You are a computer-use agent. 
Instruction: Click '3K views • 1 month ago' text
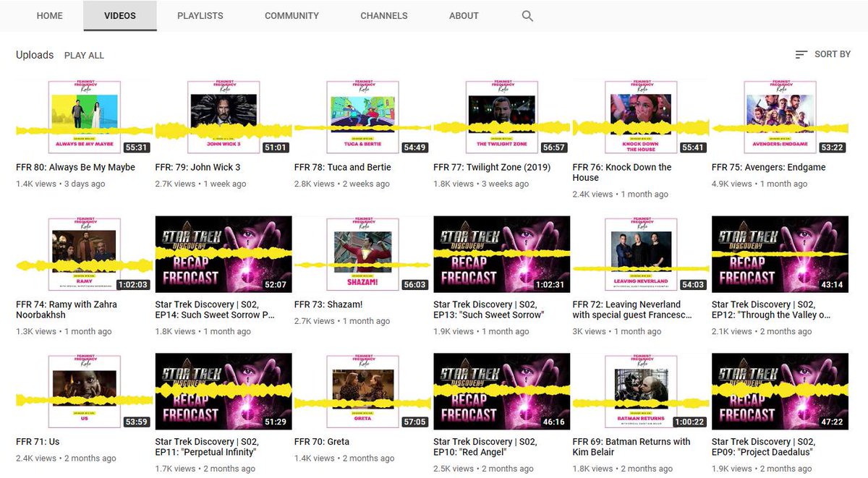[x=617, y=331]
